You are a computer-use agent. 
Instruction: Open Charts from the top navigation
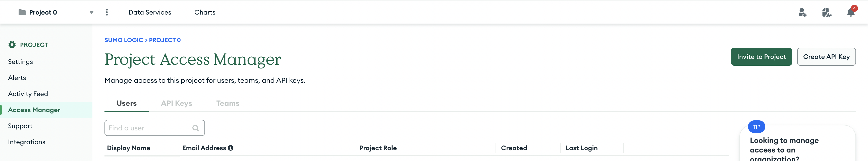click(x=204, y=12)
